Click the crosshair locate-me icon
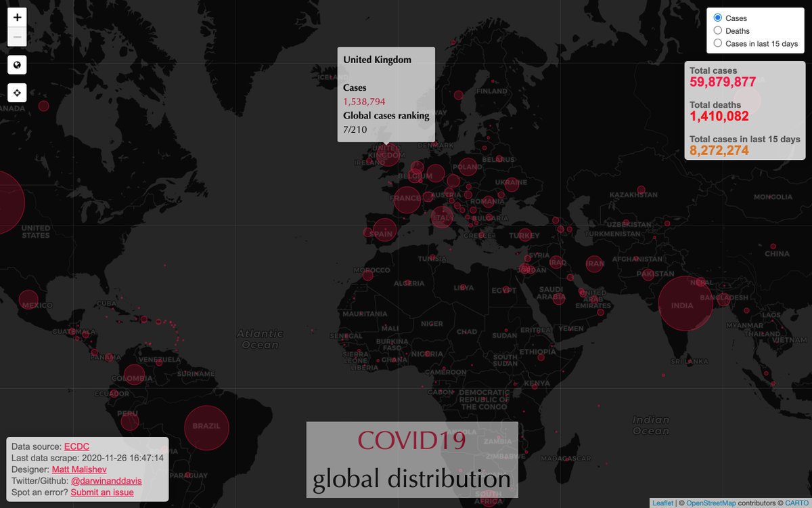The height and width of the screenshot is (508, 812). point(17,92)
